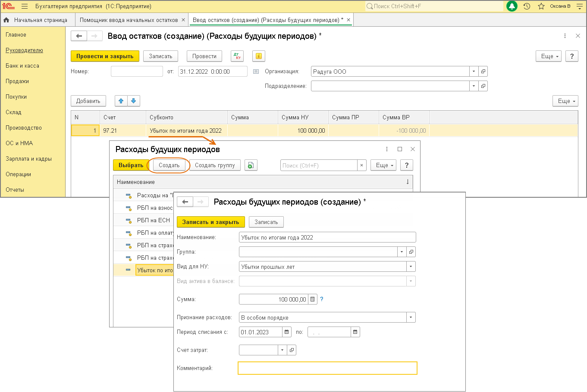Expand the Признание расходов dropdown
Viewport: 587px width, 392px height.
tap(411, 317)
